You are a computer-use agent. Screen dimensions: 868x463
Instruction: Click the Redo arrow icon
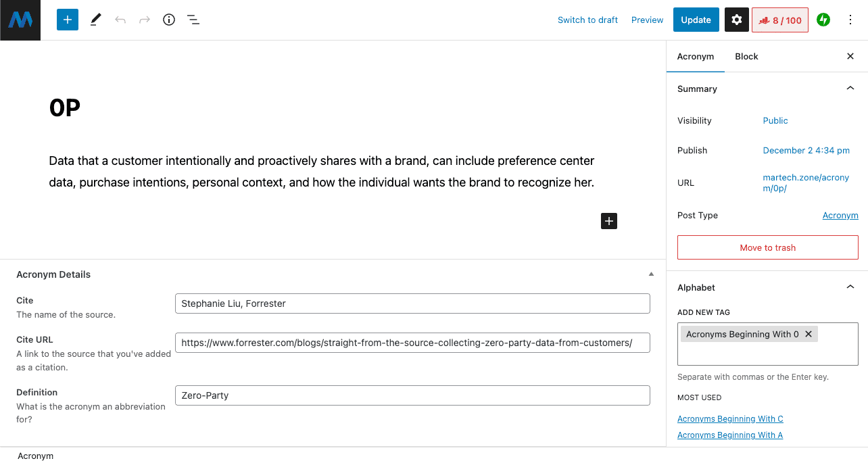click(145, 20)
